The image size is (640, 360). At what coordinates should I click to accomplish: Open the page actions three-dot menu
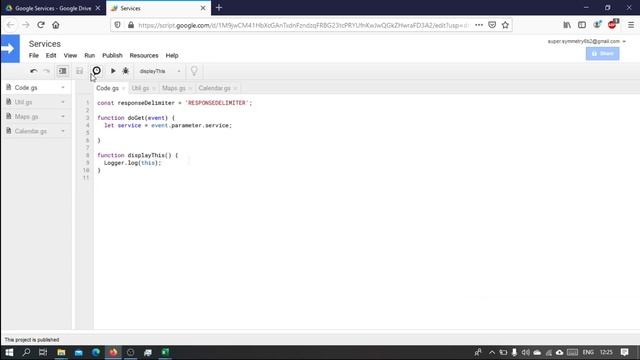479,25
